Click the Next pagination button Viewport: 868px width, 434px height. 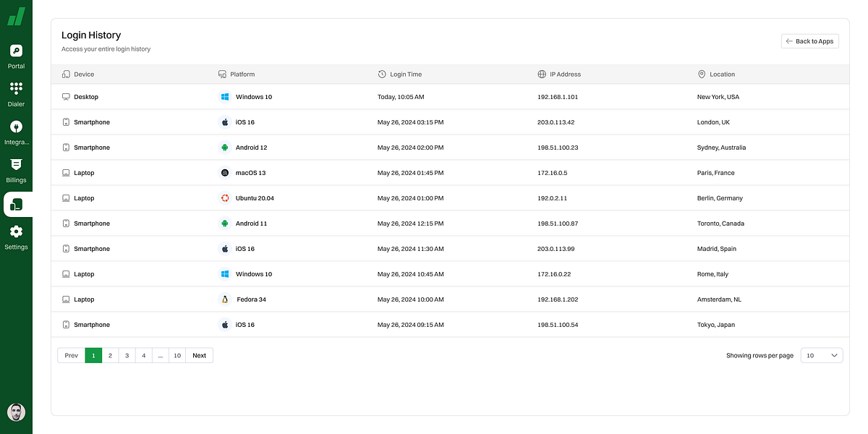click(200, 355)
